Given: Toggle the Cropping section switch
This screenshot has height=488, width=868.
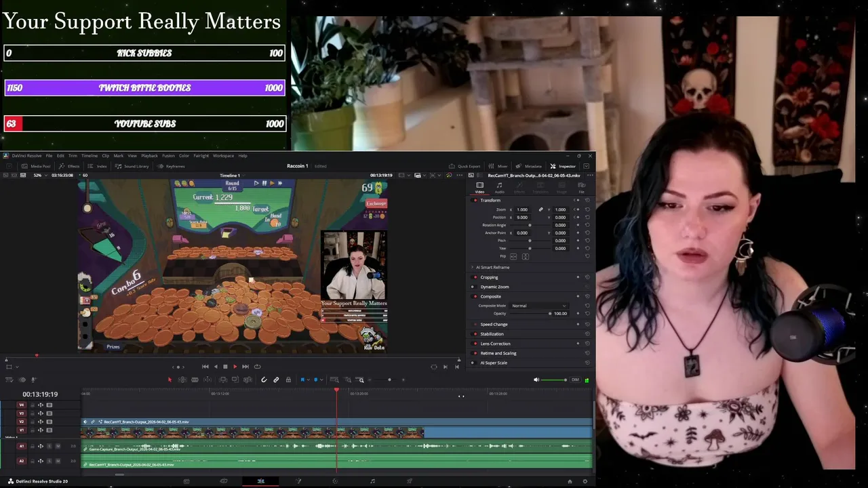Looking at the screenshot, I should (474, 277).
